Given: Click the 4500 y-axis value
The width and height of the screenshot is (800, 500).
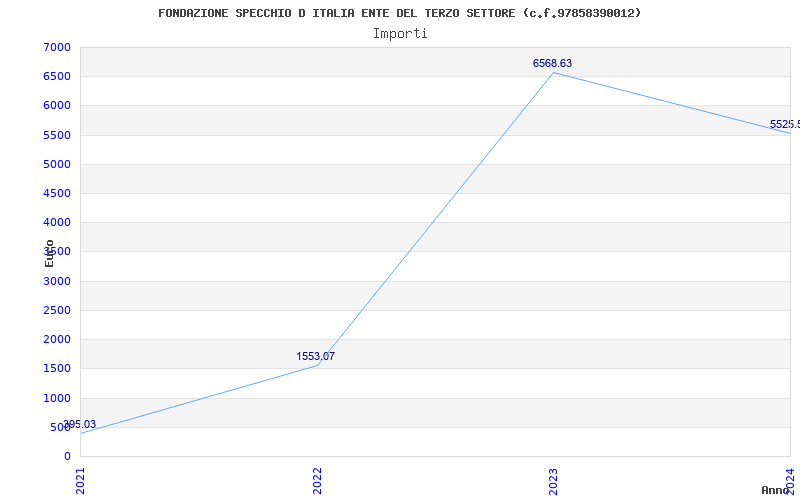Looking at the screenshot, I should pyautogui.click(x=57, y=193).
